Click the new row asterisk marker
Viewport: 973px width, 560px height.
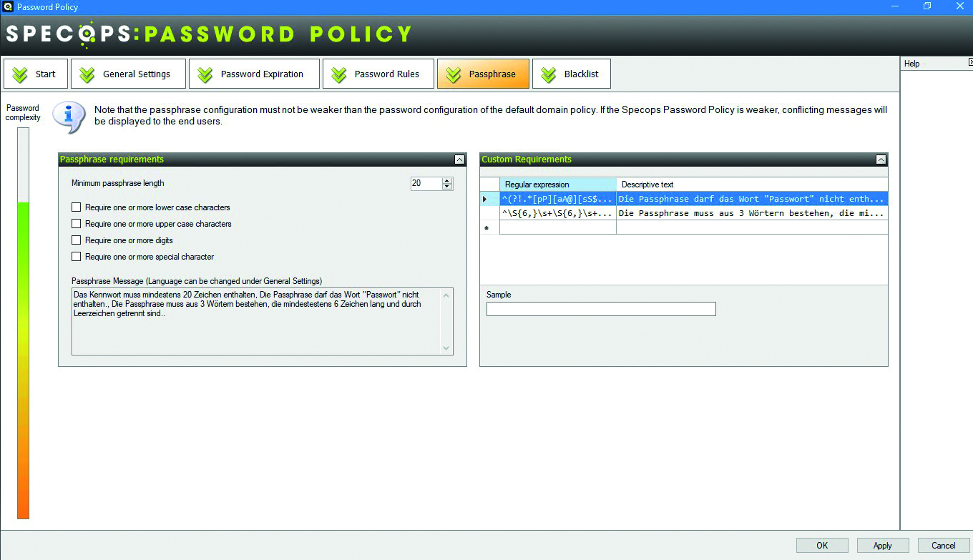(488, 227)
